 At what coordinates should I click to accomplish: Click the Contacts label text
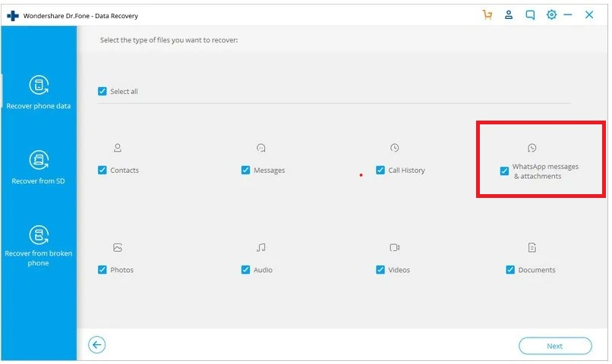tap(125, 171)
